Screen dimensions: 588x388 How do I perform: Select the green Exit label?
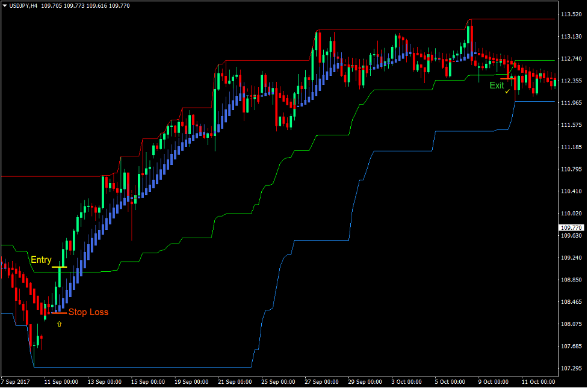click(x=497, y=85)
